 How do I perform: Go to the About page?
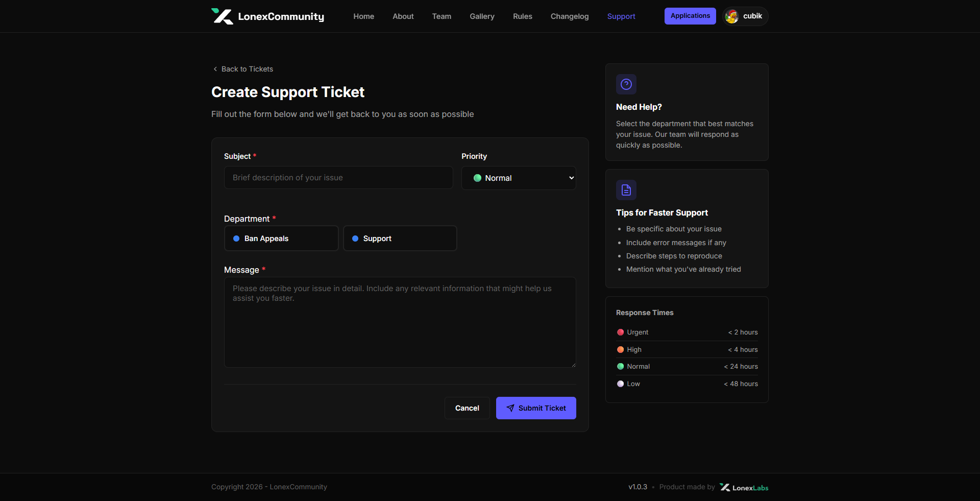[403, 16]
